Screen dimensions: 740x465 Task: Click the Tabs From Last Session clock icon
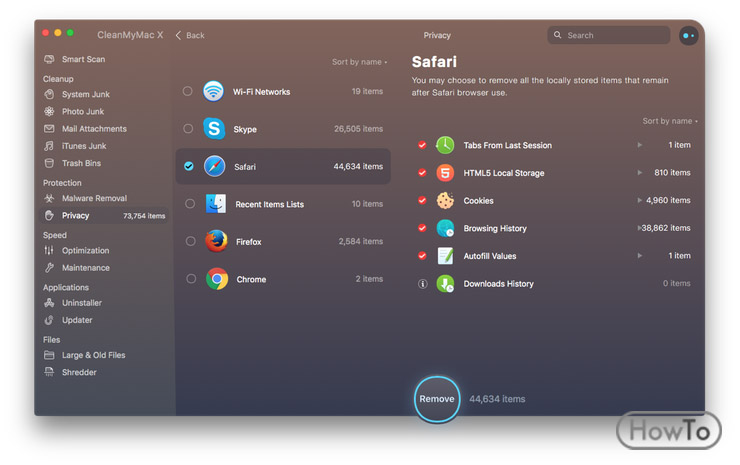445,145
